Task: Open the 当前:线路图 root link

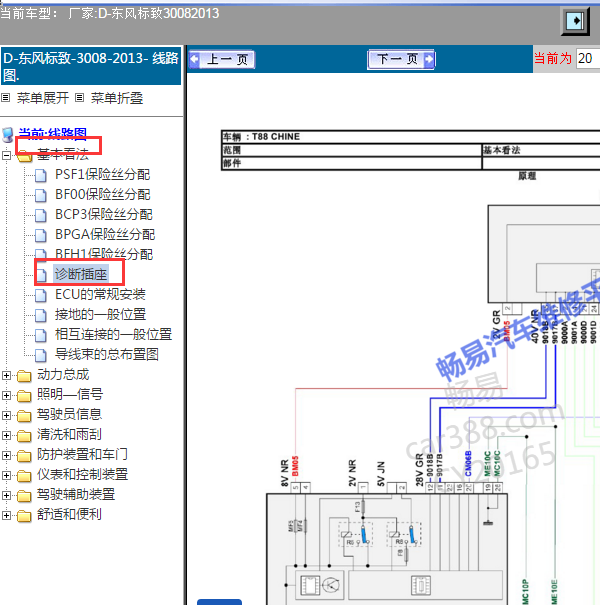Action: pos(52,134)
